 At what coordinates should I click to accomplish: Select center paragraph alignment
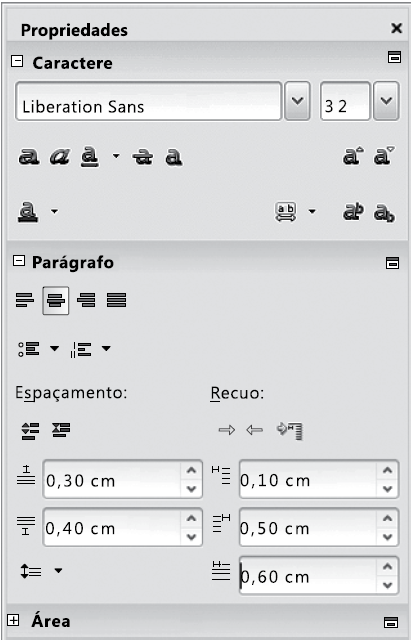click(x=56, y=301)
